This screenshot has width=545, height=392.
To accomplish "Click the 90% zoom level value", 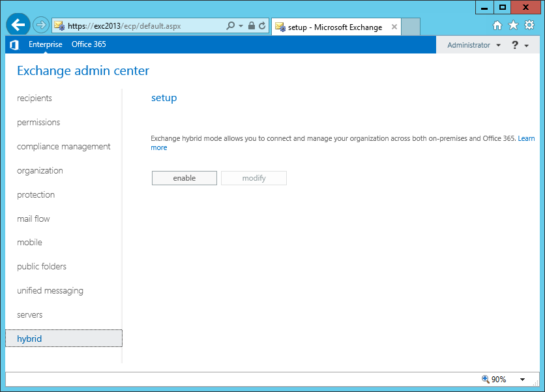I will click(499, 380).
